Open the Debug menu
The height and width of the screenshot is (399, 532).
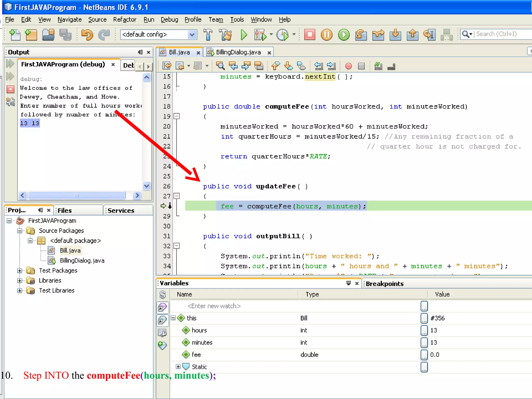tap(169, 20)
